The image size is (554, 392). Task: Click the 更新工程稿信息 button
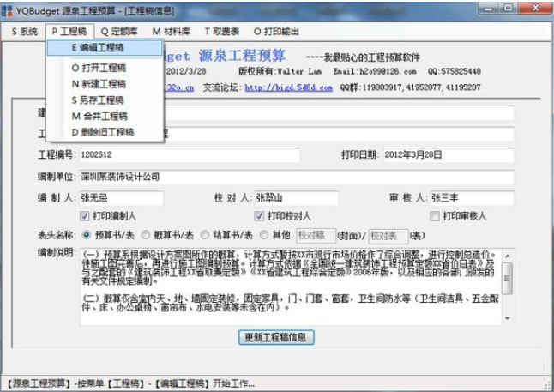[276, 337]
